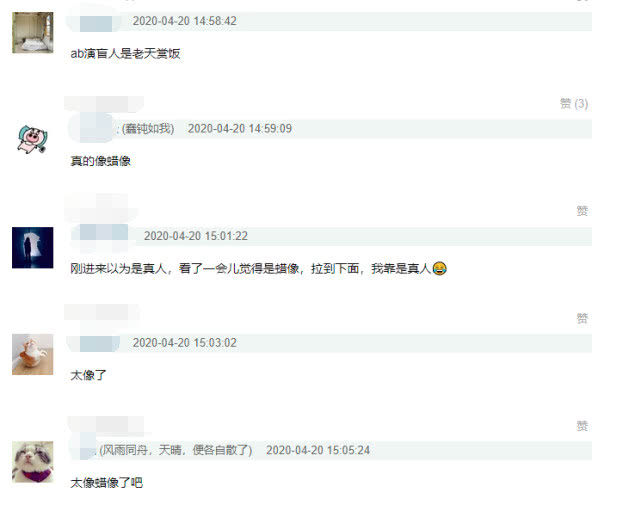Click the cartoon pink pig avatar
The image size is (640, 510).
(32, 140)
